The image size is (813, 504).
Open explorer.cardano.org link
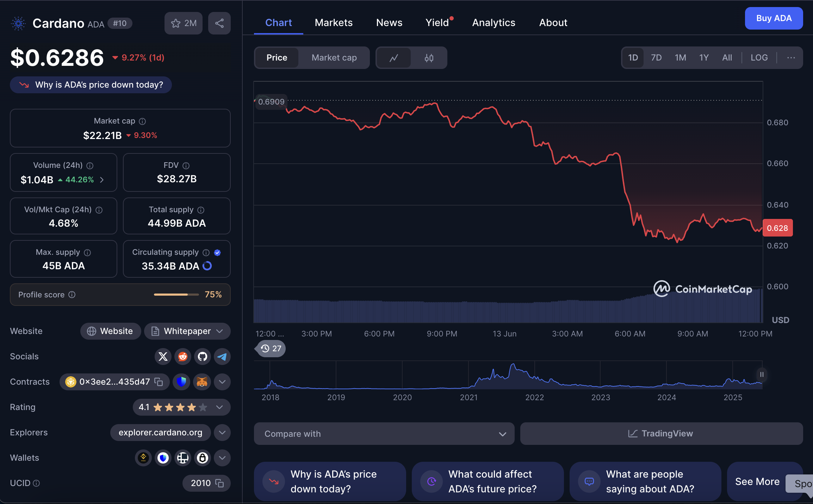click(160, 433)
